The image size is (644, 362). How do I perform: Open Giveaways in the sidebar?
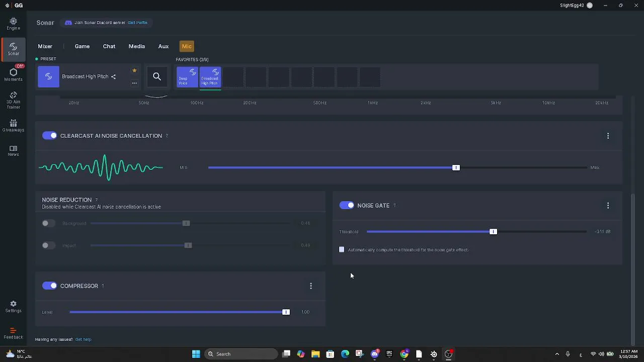pyautogui.click(x=13, y=126)
